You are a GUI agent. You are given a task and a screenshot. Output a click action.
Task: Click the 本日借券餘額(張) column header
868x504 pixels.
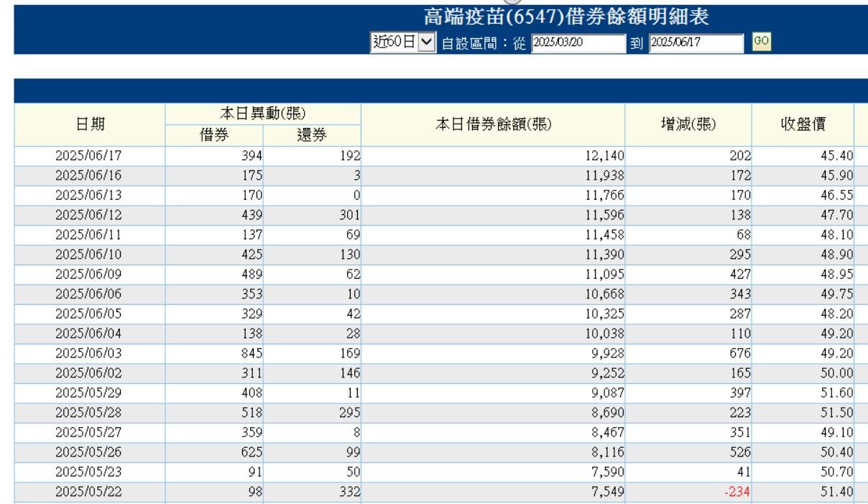point(493,124)
